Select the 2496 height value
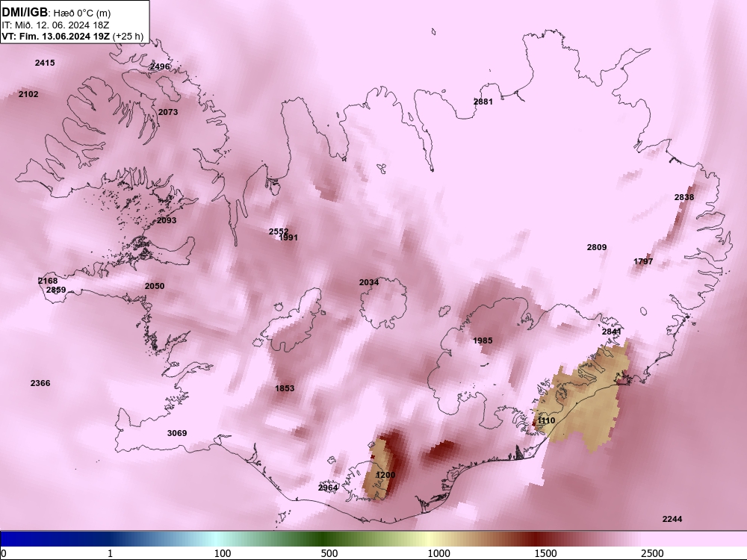Screen dimensions: 747x560 tap(160, 66)
